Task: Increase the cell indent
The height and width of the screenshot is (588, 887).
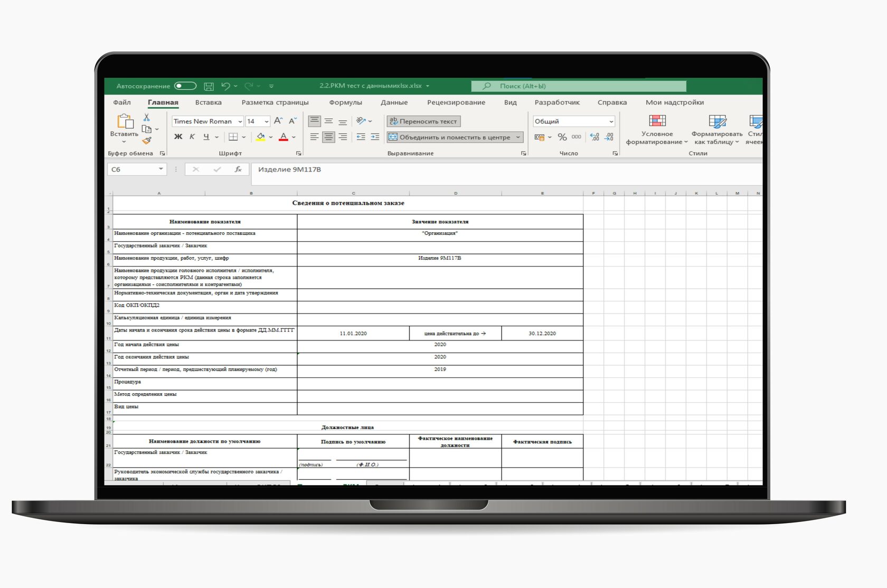Action: tap(375, 137)
